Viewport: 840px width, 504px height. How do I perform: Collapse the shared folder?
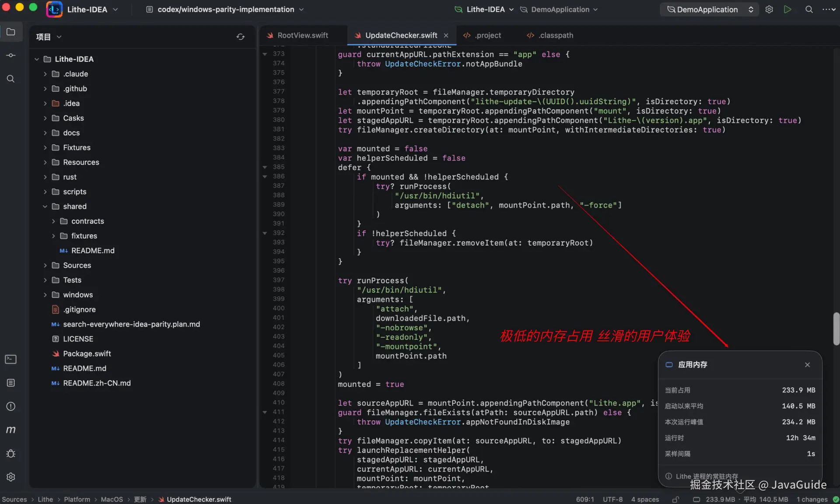[x=45, y=206]
